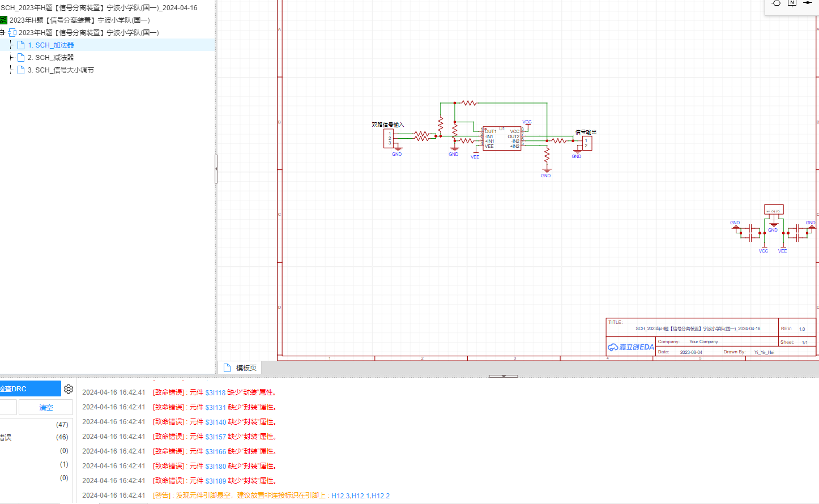Collapse the bottom log panel handle

(x=503, y=376)
